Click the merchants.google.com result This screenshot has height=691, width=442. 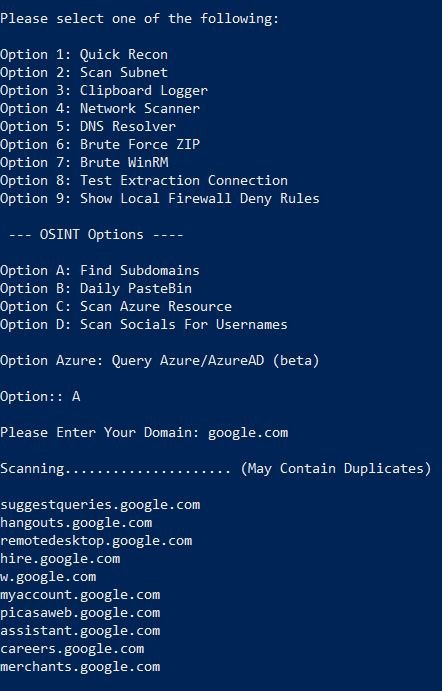point(80,667)
